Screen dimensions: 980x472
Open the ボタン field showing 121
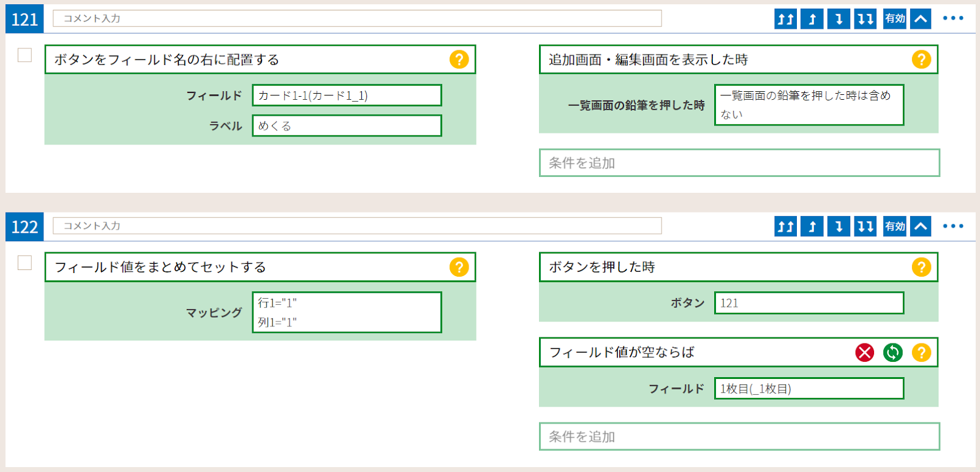809,303
